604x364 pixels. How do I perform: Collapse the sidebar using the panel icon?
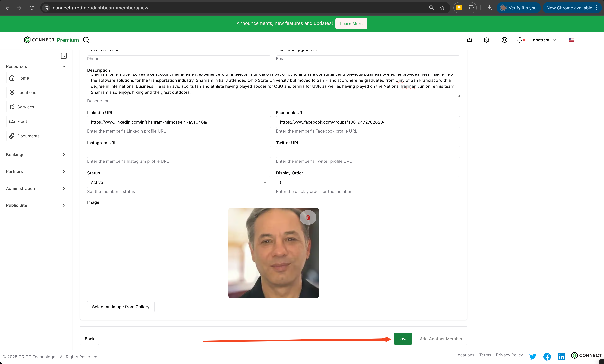(64, 56)
